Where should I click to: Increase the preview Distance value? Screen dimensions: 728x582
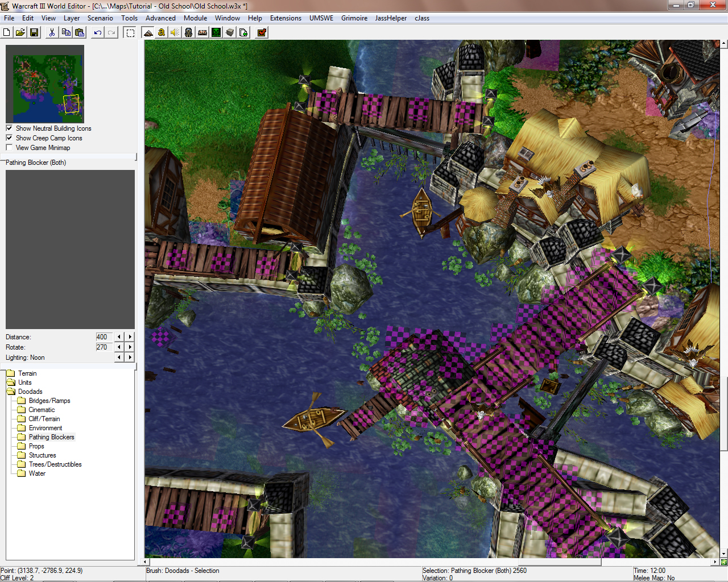click(x=130, y=337)
